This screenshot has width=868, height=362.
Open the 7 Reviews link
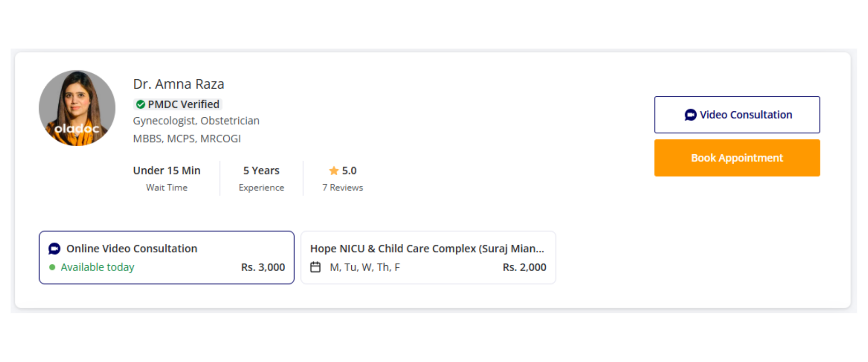343,187
